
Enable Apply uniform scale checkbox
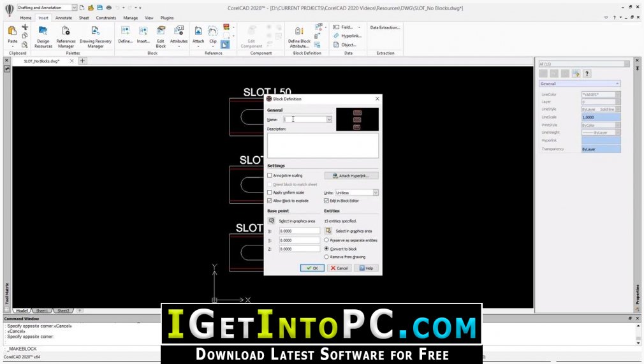pos(270,193)
